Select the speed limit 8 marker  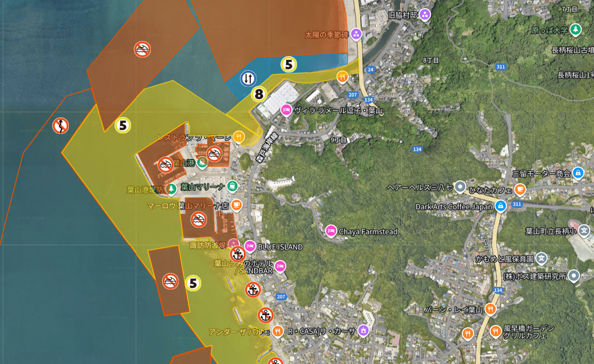259,94
